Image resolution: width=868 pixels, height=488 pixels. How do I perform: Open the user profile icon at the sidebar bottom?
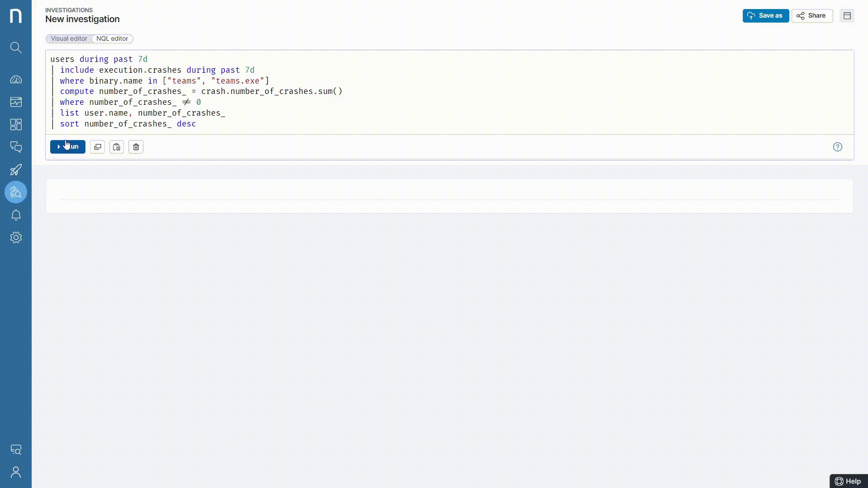(x=16, y=472)
